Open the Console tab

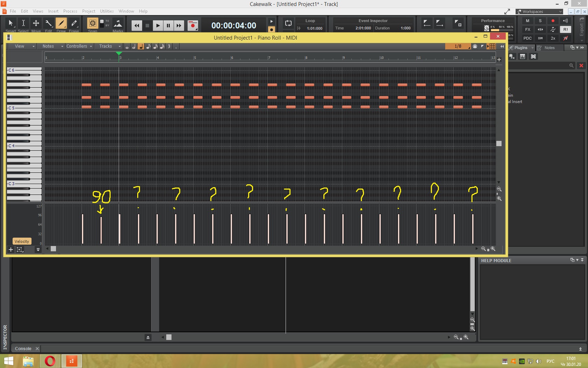click(x=23, y=349)
